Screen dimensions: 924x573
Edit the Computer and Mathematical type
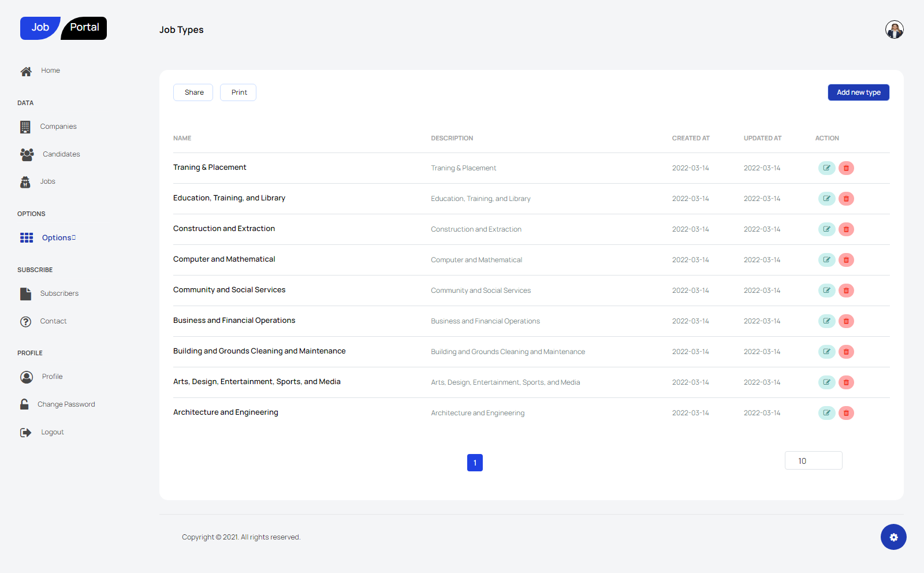826,259
